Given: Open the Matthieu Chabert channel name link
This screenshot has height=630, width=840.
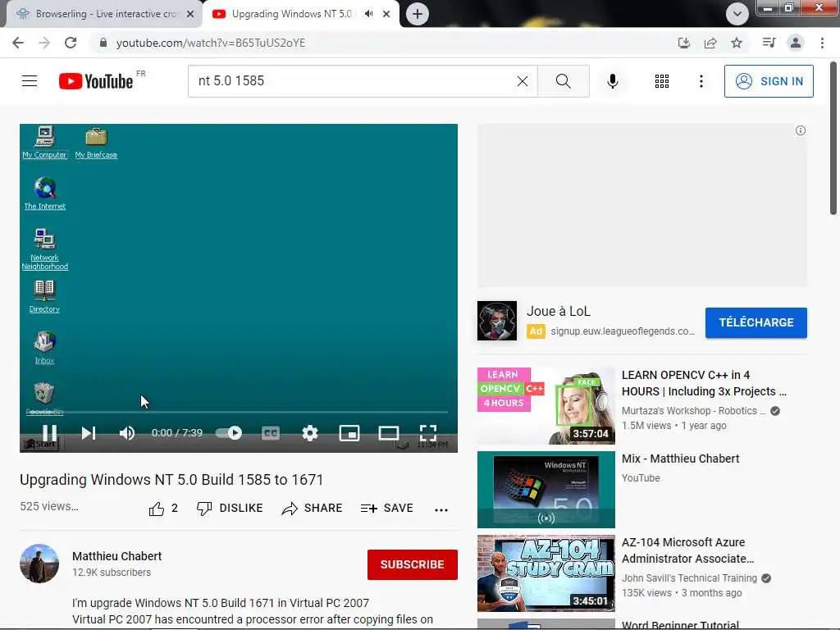Looking at the screenshot, I should tap(116, 556).
